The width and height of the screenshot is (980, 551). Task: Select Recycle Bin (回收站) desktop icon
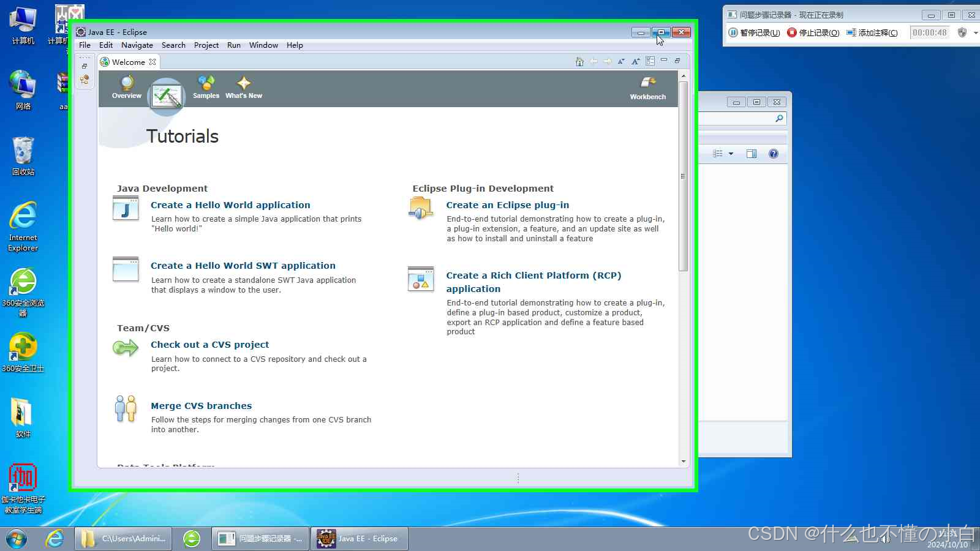(23, 156)
